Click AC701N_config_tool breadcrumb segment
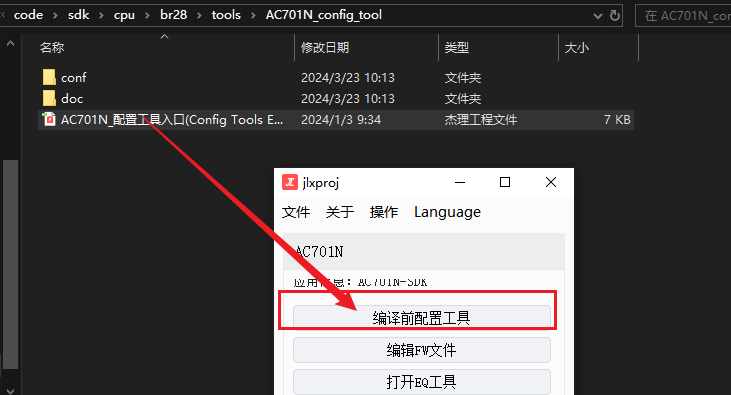The image size is (731, 395). click(324, 15)
